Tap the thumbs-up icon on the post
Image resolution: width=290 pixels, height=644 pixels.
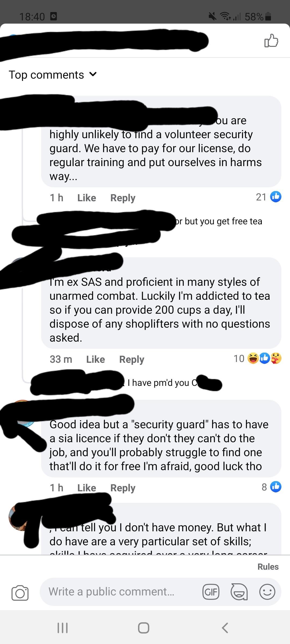pos(271,41)
